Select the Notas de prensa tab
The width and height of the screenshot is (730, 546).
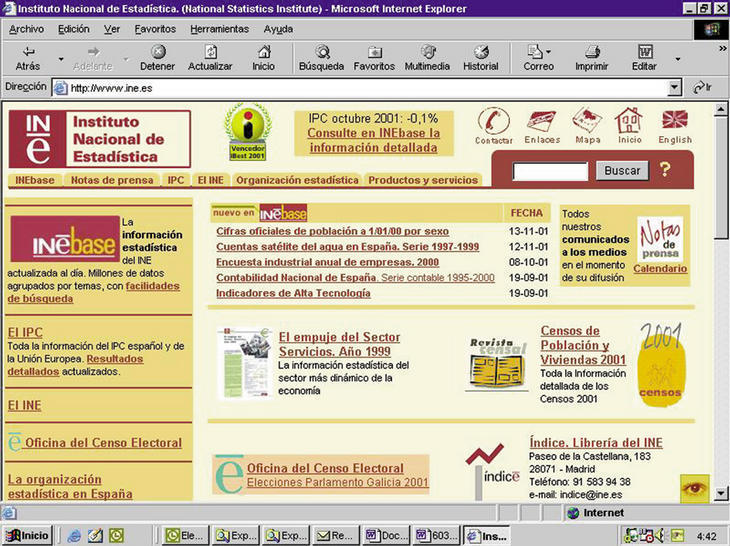(112, 181)
